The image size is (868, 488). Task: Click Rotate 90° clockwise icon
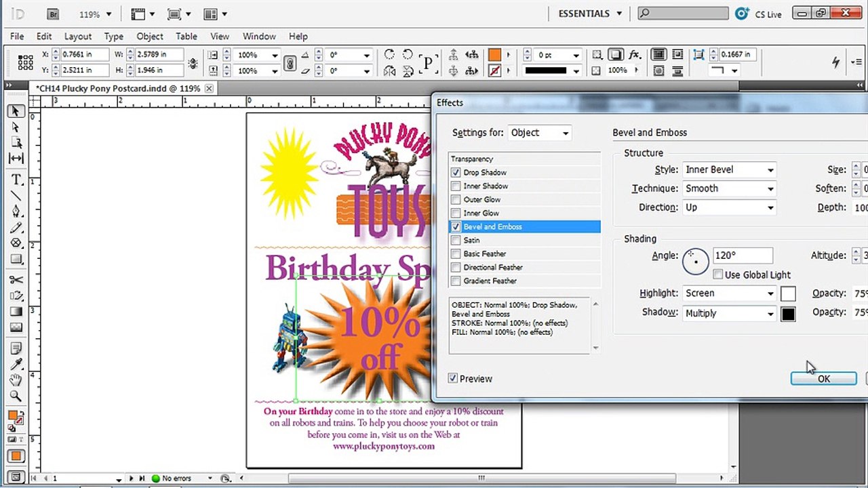389,55
